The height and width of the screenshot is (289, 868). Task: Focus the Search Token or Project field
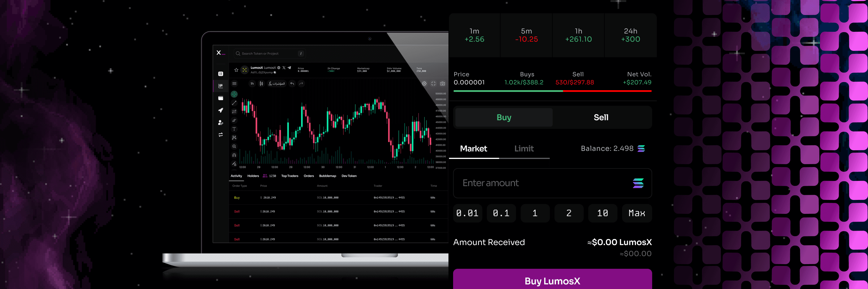click(x=270, y=53)
